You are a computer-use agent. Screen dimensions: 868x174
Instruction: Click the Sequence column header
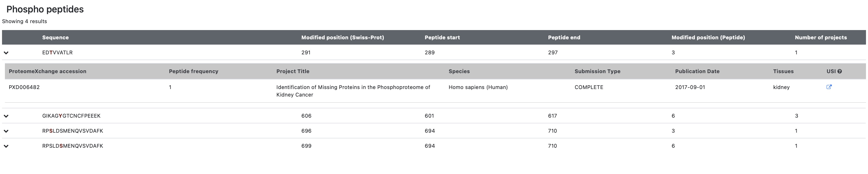point(55,38)
